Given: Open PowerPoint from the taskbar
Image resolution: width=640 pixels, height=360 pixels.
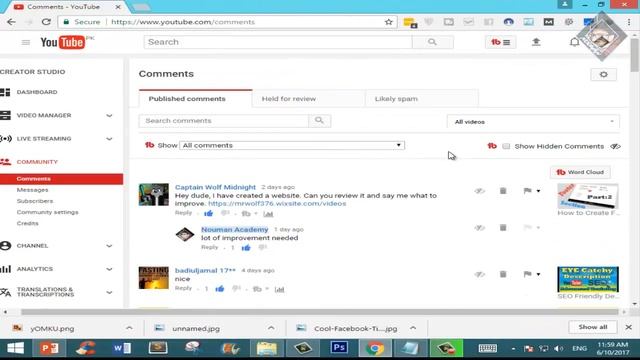Looking at the screenshot, I should (x=50, y=348).
